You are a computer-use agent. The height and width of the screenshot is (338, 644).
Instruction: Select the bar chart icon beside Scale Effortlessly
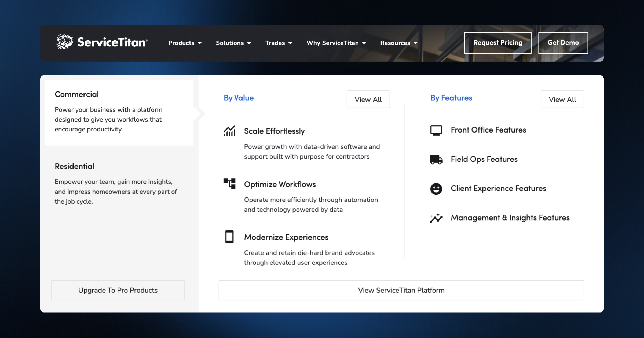[x=229, y=131]
